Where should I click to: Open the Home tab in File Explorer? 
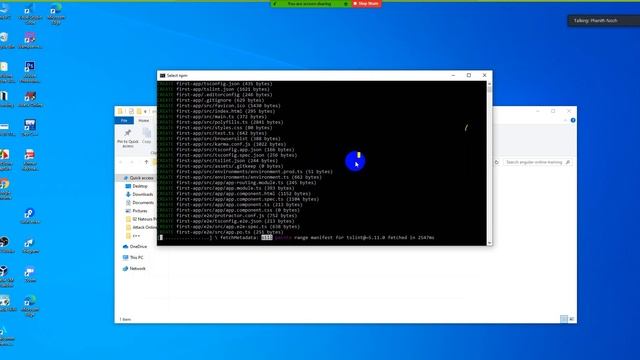[144, 120]
